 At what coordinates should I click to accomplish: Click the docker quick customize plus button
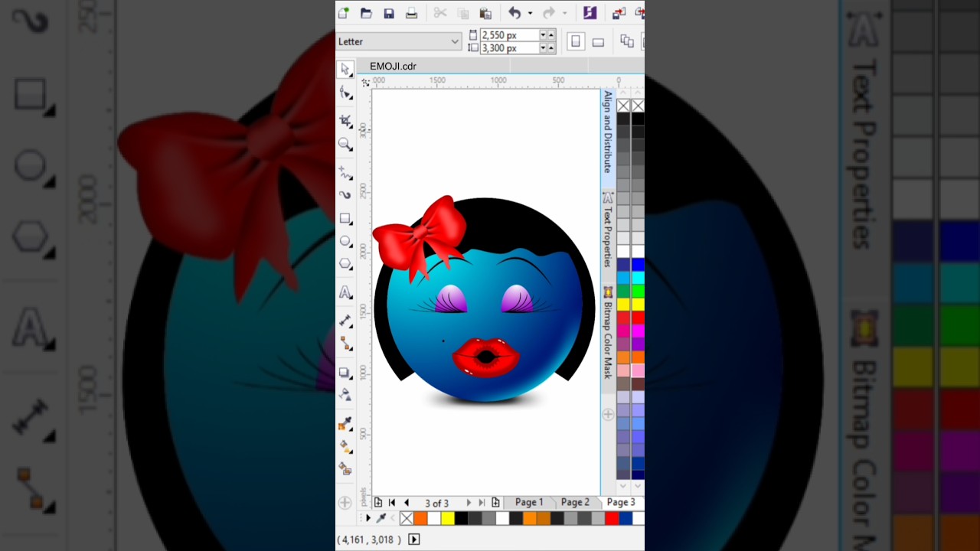tap(608, 414)
